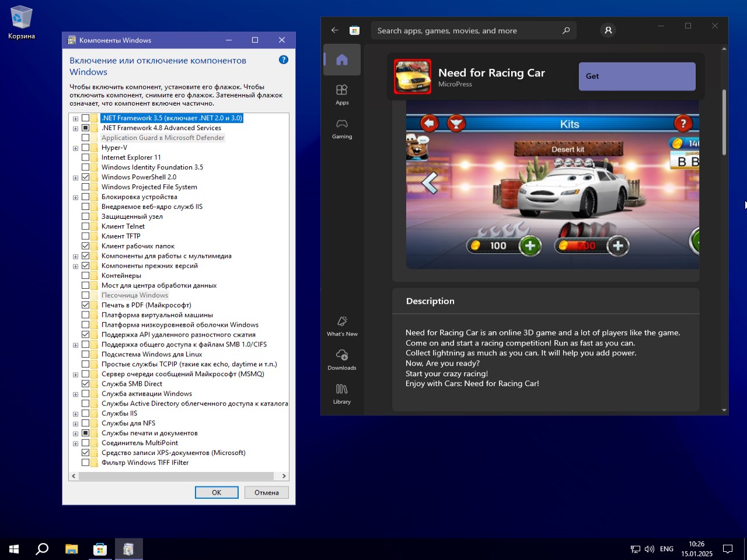
Task: Click the Отмена button
Action: pos(266,492)
